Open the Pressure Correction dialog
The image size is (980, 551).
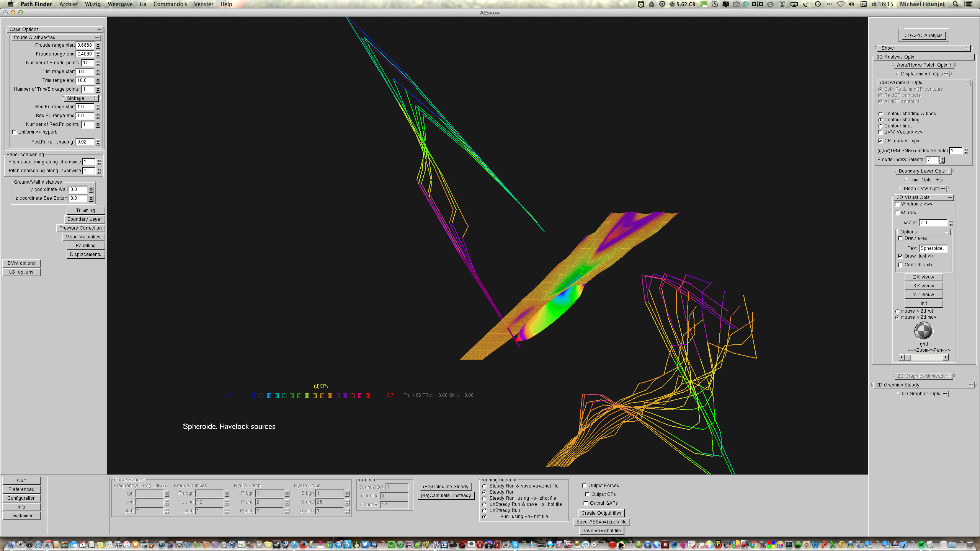click(x=80, y=228)
